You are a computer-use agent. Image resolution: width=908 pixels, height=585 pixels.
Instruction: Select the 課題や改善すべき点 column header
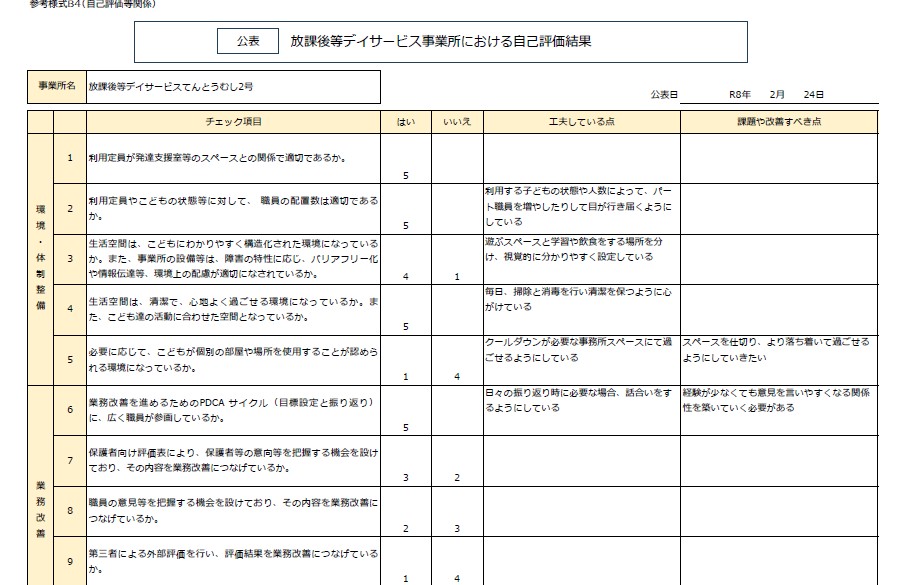pos(779,122)
